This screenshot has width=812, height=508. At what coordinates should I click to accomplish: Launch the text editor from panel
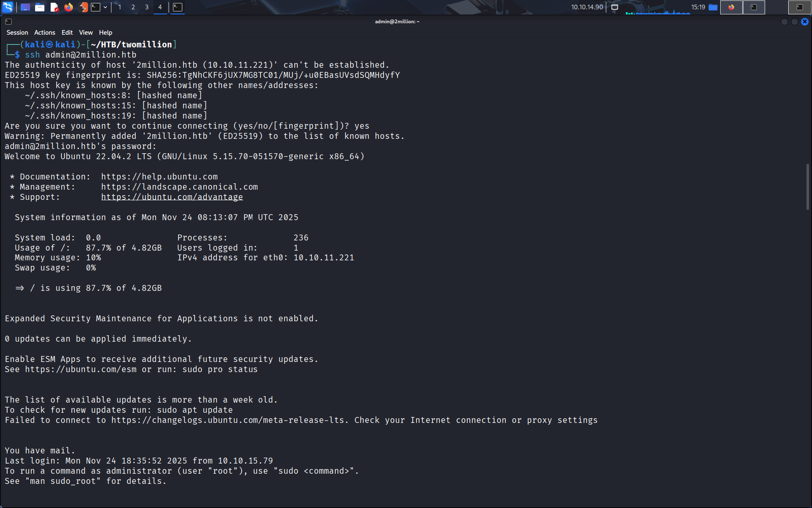[54, 7]
